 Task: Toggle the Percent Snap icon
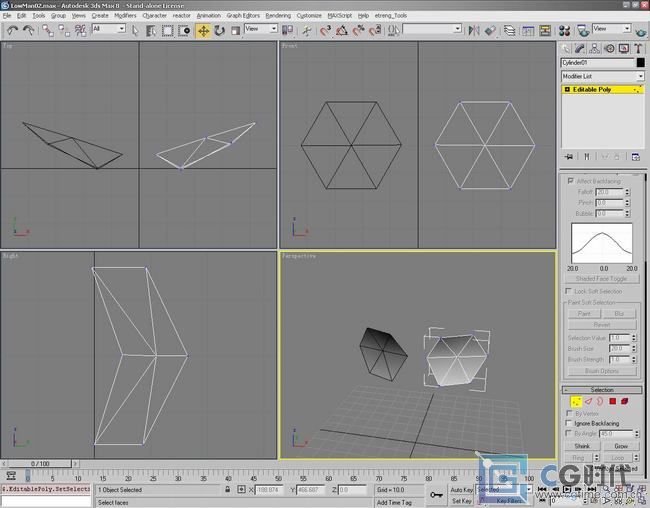358,30
